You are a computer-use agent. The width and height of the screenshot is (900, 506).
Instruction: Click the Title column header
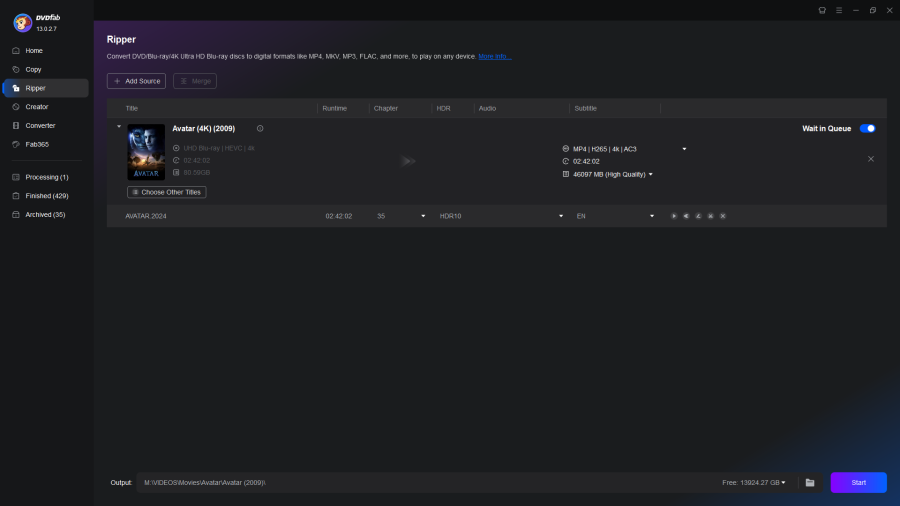click(x=131, y=108)
